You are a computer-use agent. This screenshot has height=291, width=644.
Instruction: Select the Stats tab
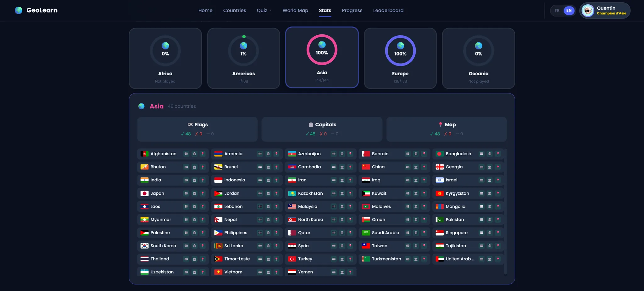point(325,10)
